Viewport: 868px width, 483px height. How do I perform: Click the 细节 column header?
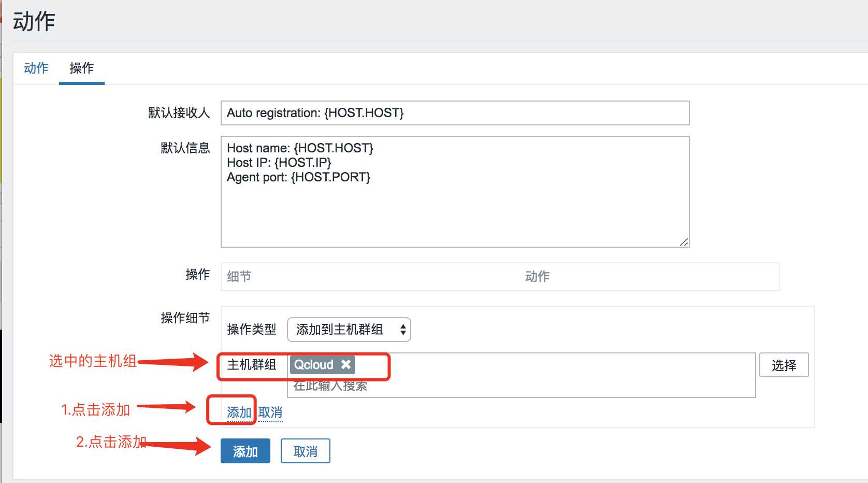tap(239, 277)
